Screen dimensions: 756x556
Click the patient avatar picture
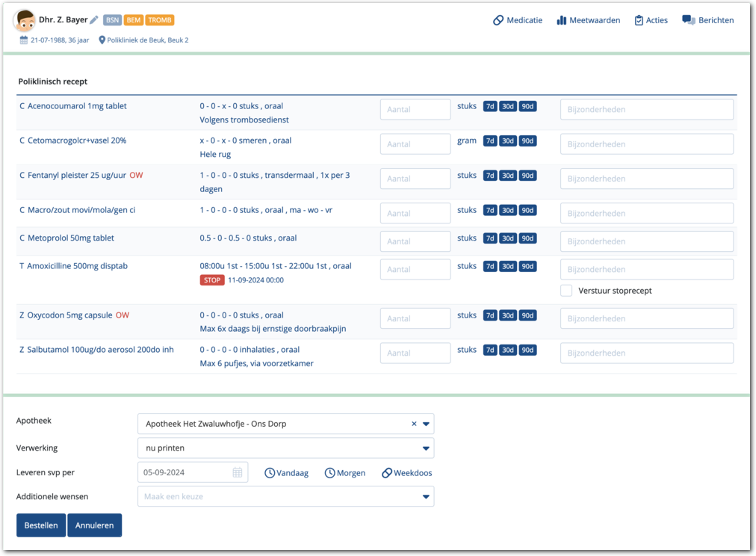pyautogui.click(x=25, y=21)
